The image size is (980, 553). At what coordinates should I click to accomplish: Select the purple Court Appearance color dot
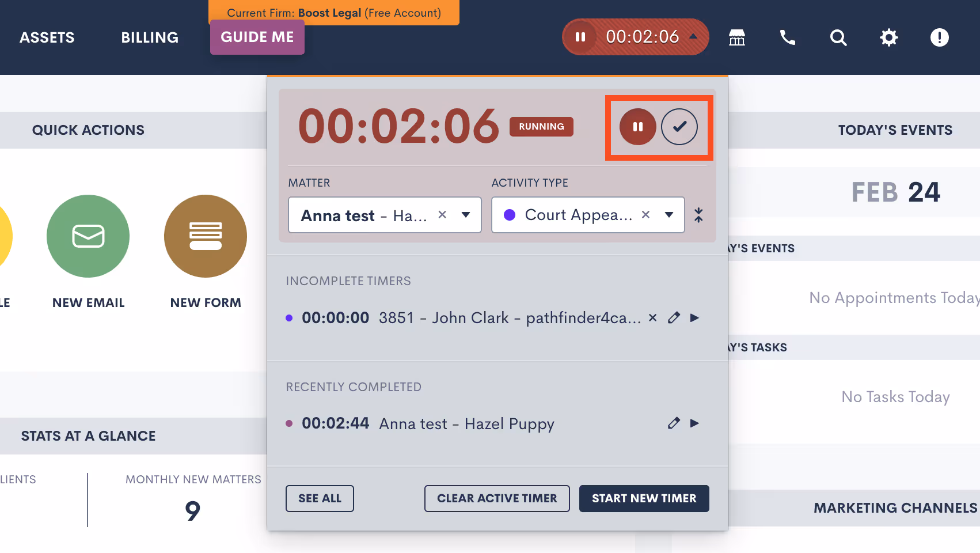click(510, 215)
